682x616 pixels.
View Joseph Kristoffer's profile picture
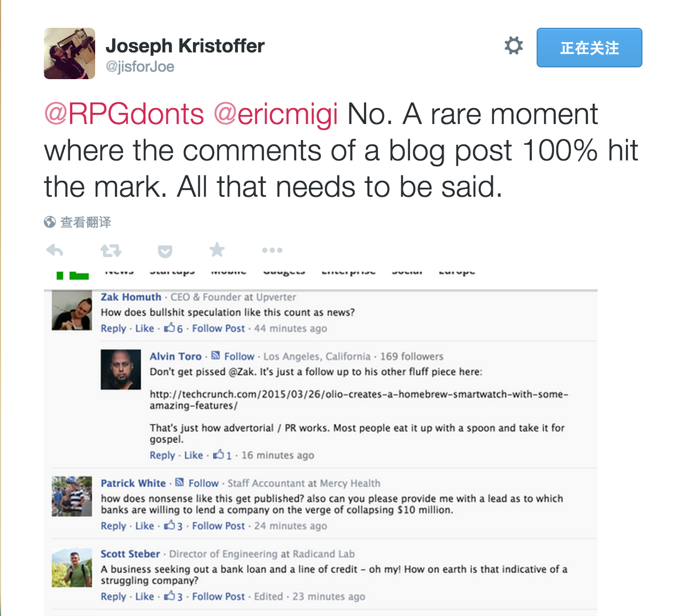pyautogui.click(x=69, y=53)
